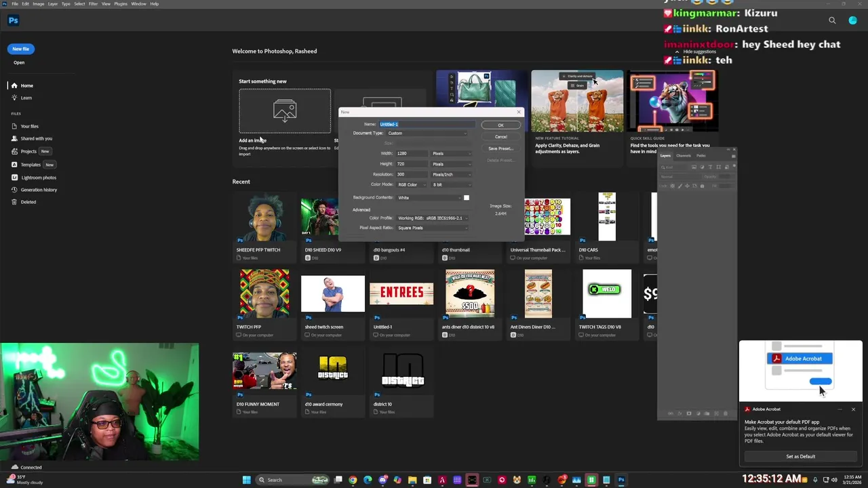Switch to the Channels tab
868x488 pixels.
pyautogui.click(x=684, y=156)
